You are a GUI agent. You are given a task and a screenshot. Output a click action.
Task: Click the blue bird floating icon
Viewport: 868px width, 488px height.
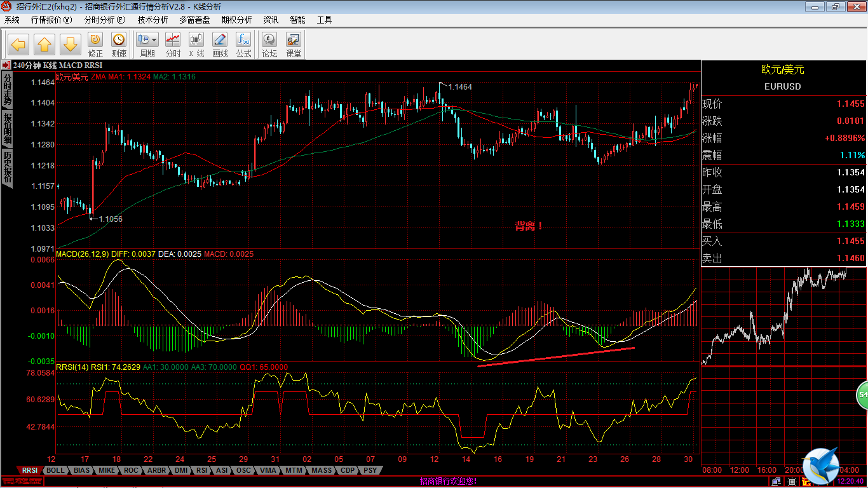click(820, 466)
